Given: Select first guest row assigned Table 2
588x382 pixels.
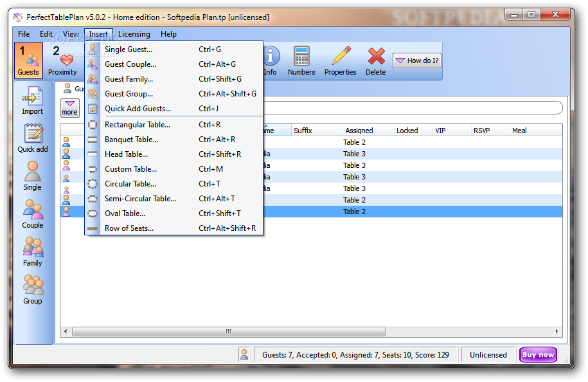Looking at the screenshot, I should (x=311, y=142).
